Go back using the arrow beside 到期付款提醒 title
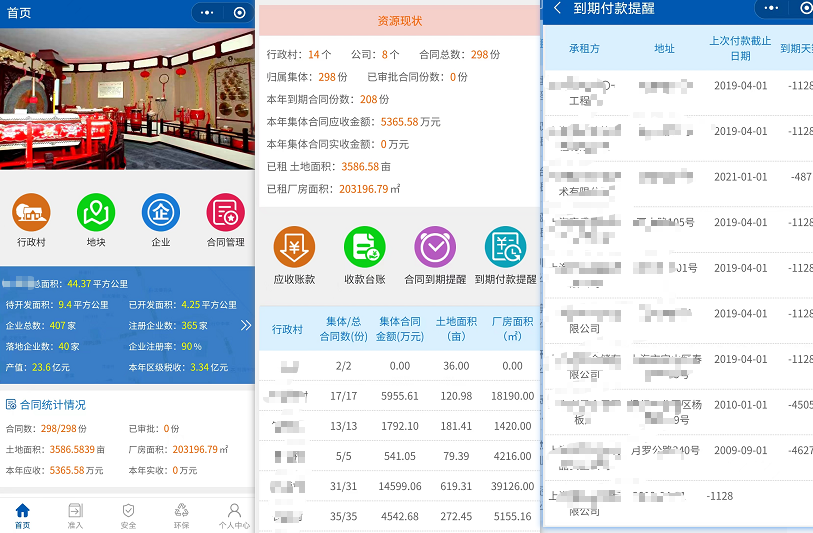This screenshot has width=813, height=533. (x=557, y=9)
